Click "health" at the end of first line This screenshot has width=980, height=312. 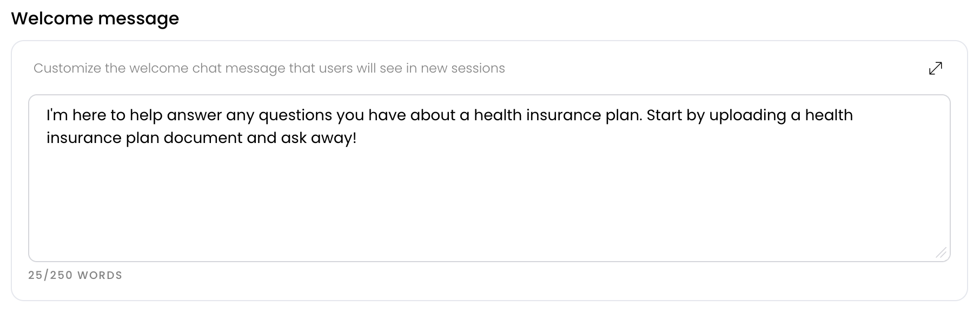(829, 115)
